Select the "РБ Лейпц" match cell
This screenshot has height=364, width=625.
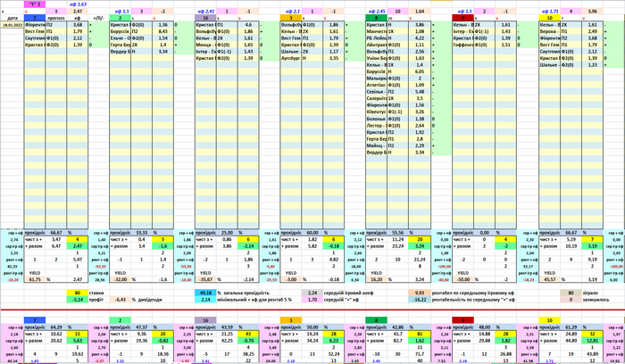[376, 38]
